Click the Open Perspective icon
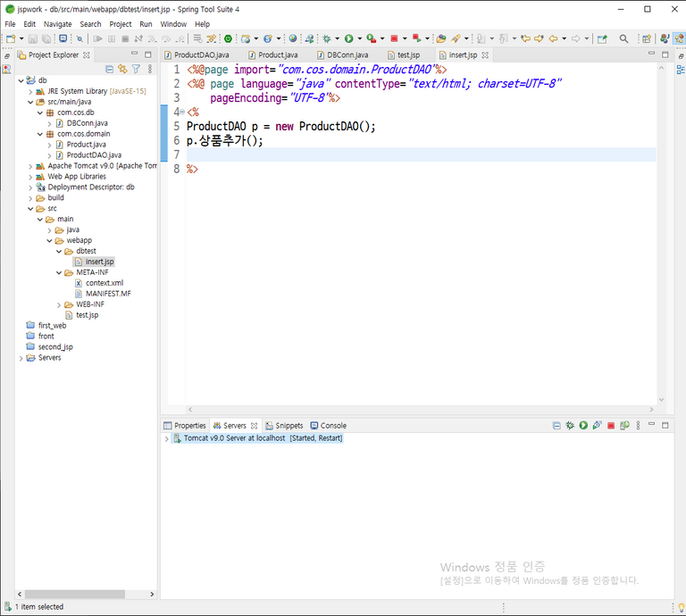 point(646,39)
